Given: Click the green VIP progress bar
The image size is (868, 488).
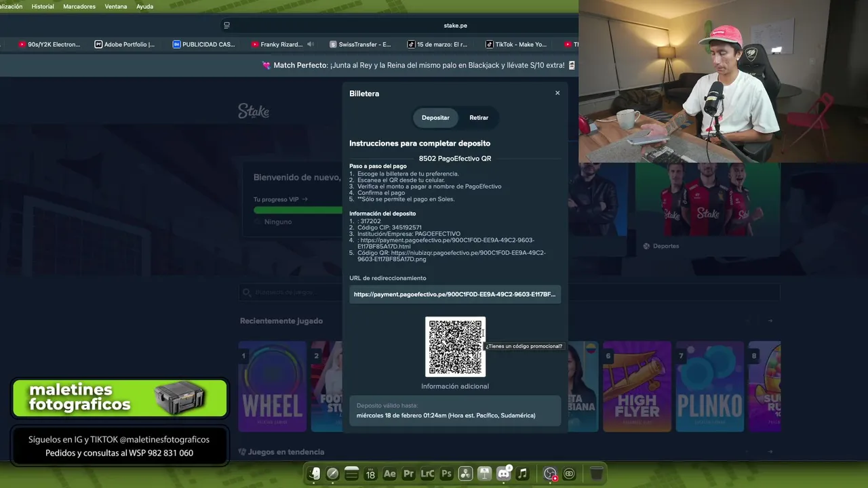Looking at the screenshot, I should point(298,210).
